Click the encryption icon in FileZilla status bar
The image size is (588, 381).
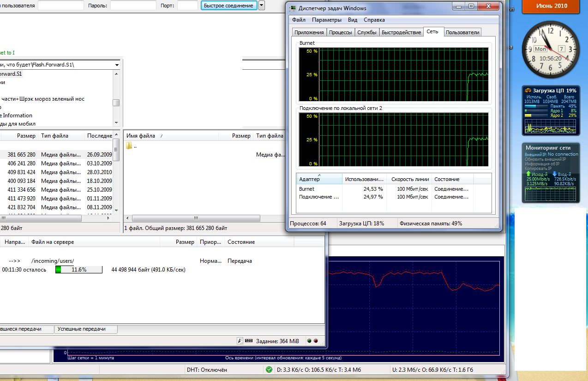tap(240, 341)
